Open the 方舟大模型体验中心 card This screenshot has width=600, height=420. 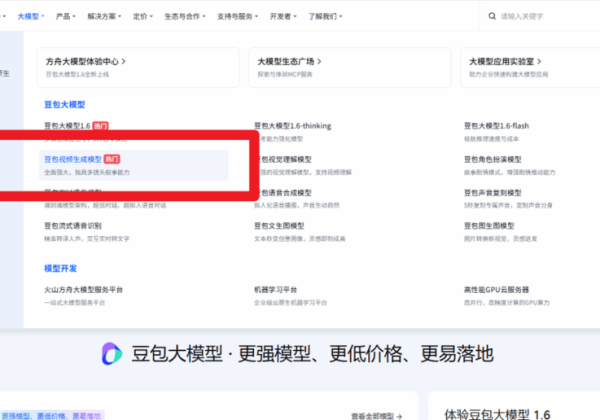(139, 68)
